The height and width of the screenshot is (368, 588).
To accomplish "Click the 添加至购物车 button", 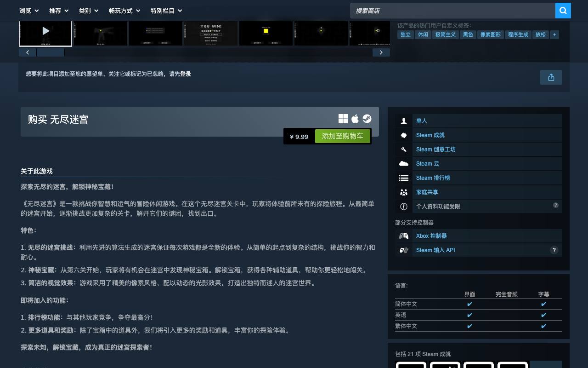I will pos(343,136).
